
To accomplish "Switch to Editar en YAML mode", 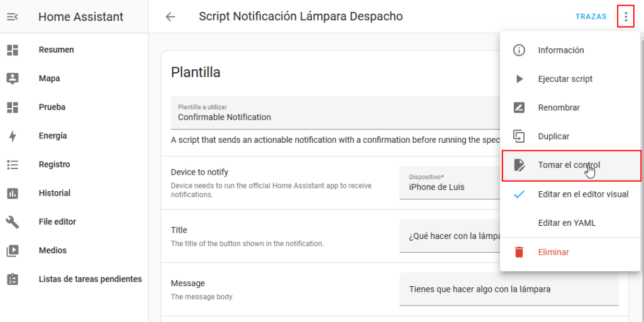I will click(567, 223).
